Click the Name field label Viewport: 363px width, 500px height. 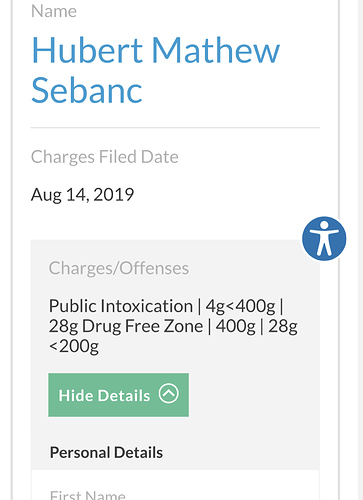[x=54, y=11]
